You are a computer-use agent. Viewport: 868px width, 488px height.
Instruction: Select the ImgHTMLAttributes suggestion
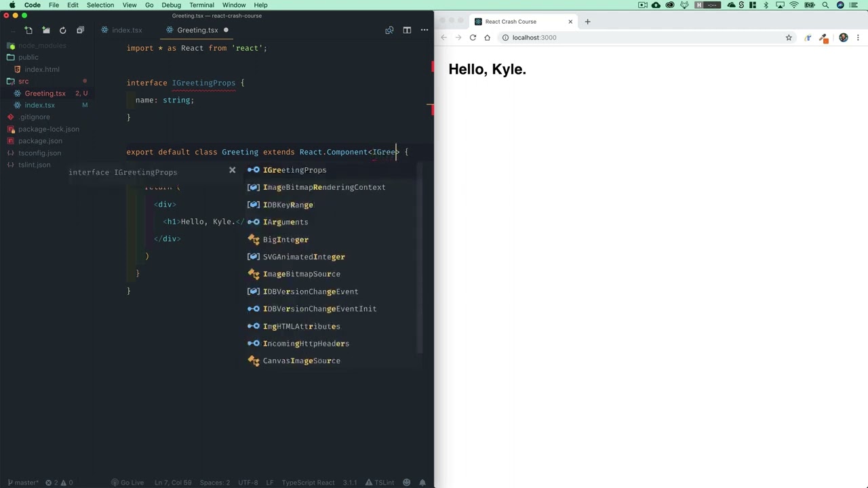pyautogui.click(x=334, y=326)
